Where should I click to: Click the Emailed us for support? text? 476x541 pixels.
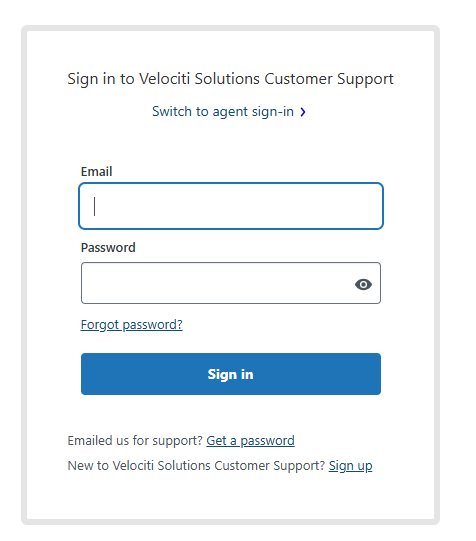click(x=135, y=441)
